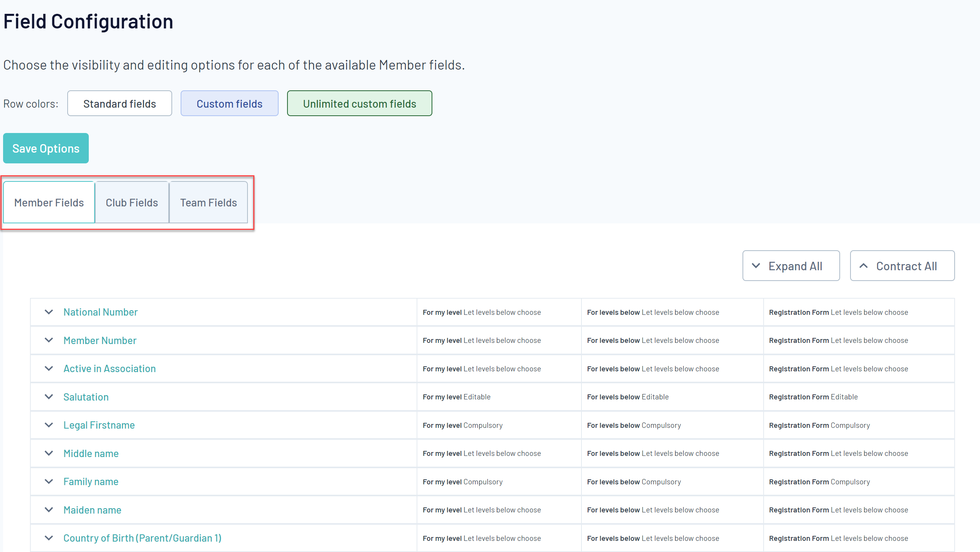
Task: Click the Standard fields color legend
Action: point(120,104)
